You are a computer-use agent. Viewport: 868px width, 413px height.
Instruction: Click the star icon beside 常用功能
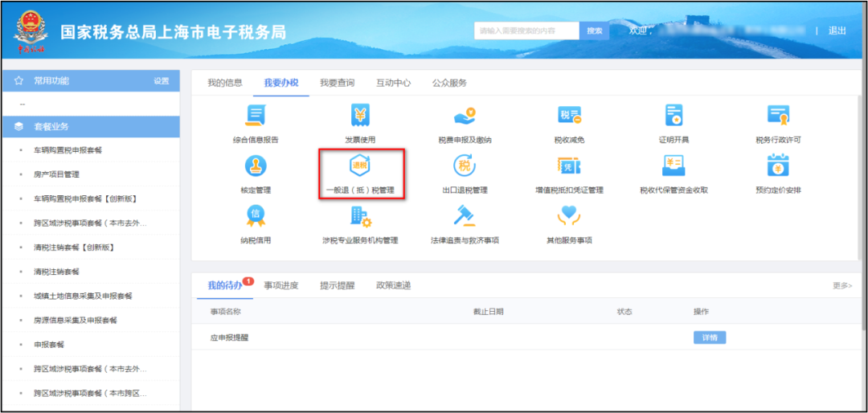[18, 81]
